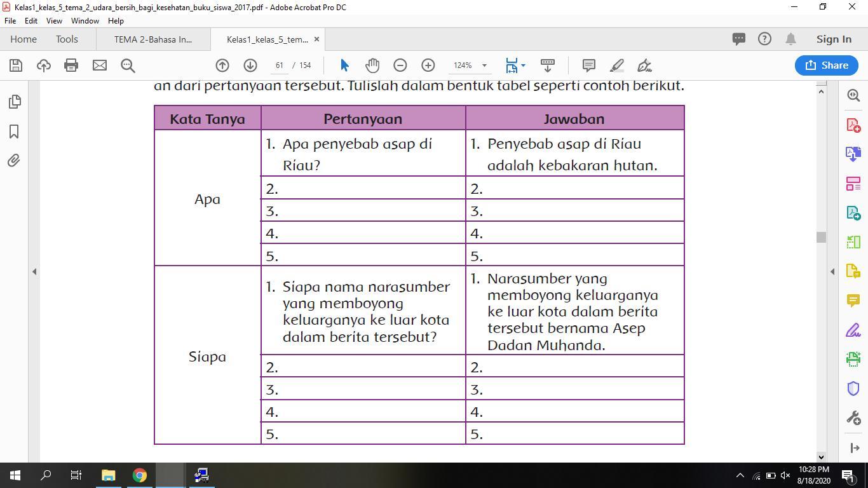868x488 pixels.
Task: Open the search tool in right pane
Action: (x=853, y=95)
